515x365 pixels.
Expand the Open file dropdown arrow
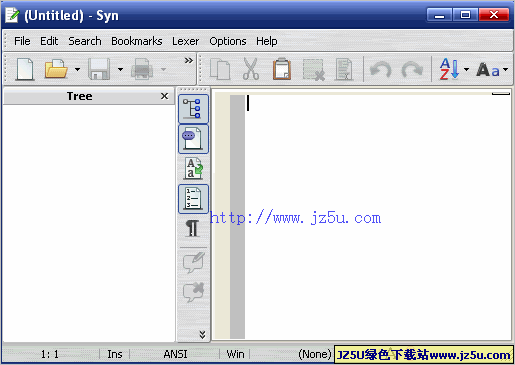point(77,69)
